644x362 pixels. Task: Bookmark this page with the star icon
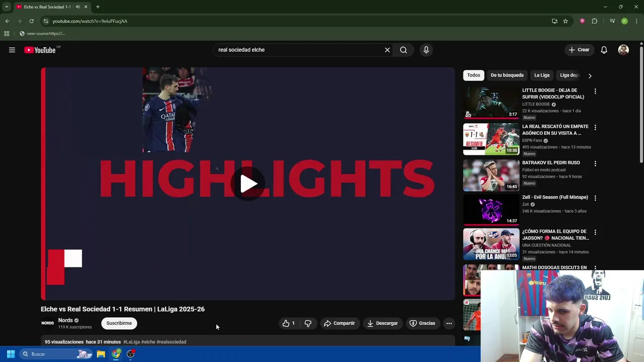(x=566, y=21)
